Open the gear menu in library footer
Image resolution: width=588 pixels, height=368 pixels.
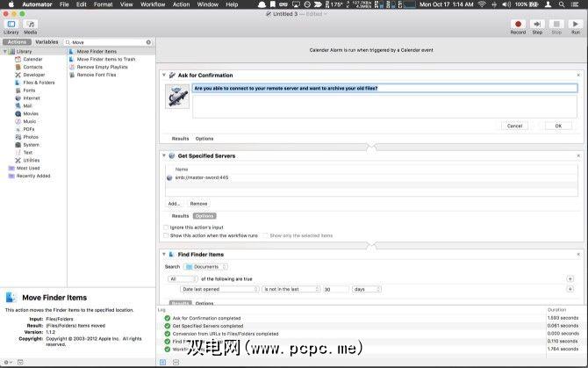[8, 363]
